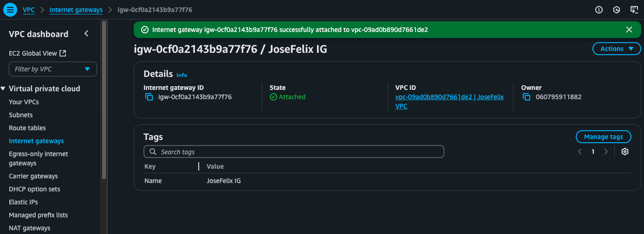Click owner ID 060795911882 text
644x234 pixels.
(x=559, y=97)
